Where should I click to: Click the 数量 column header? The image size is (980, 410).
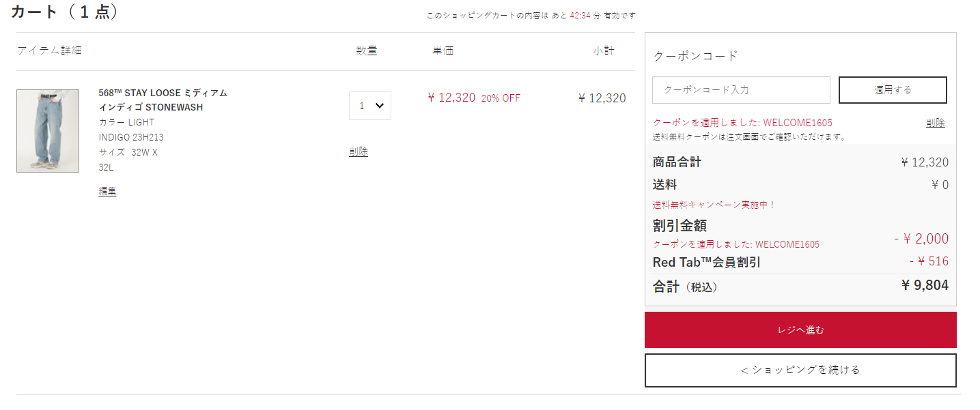coord(367,50)
